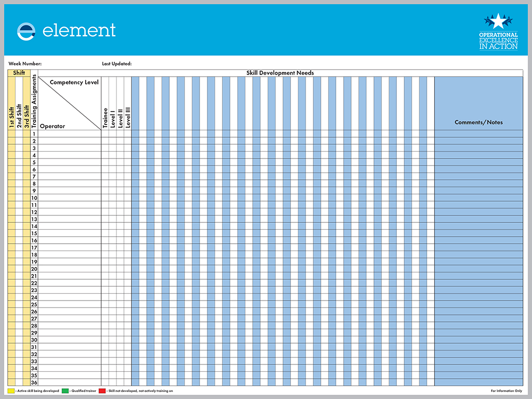Viewport: 532px width, 399px height.
Task: Select the green 'Qualified trainer' legend swatch
Action: point(65,390)
